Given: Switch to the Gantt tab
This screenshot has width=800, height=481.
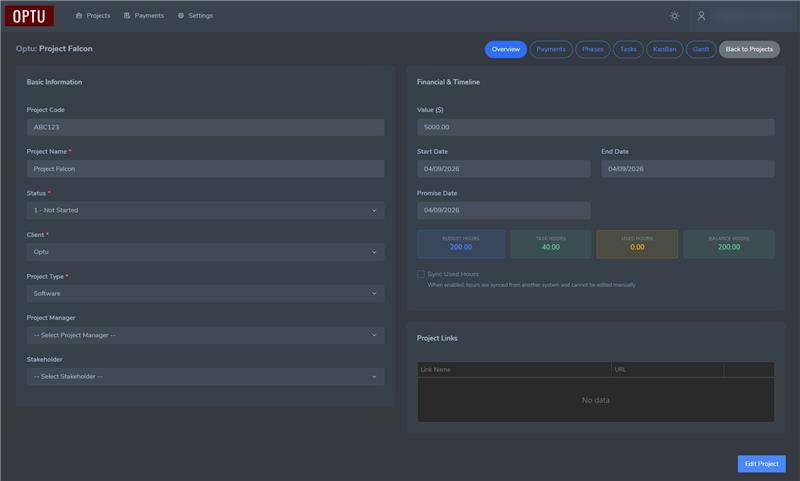Looking at the screenshot, I should pos(701,49).
